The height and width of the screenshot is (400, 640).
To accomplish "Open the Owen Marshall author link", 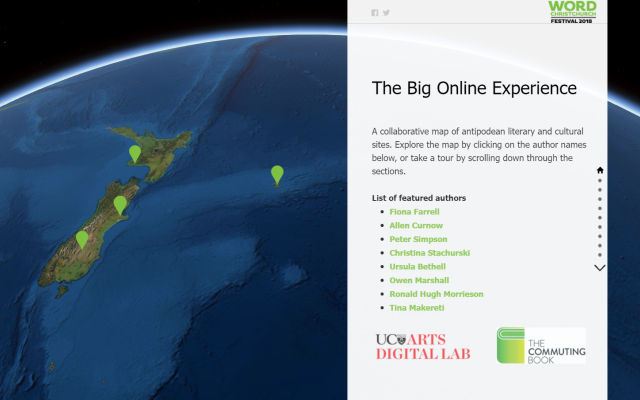I will click(x=419, y=280).
